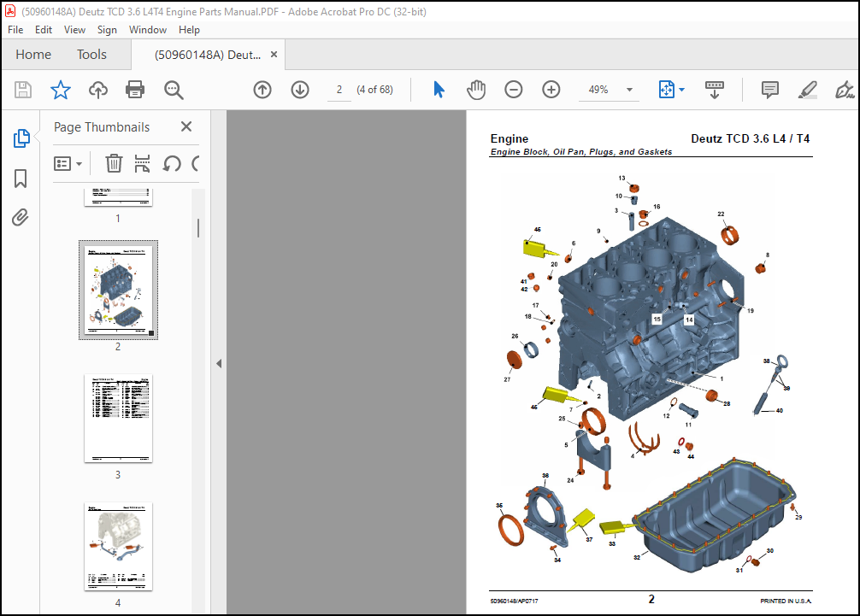Click the thumbnails panel scrollbar
Viewport: 860px width, 616px height.
(x=198, y=228)
